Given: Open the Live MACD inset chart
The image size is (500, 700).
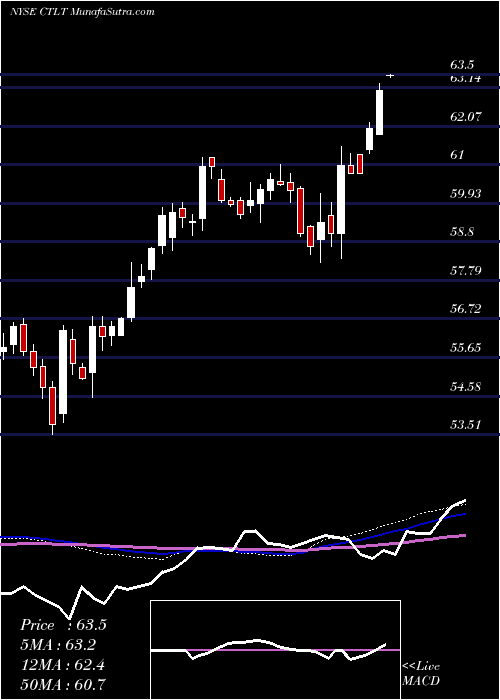Looking at the screenshot, I should pos(275,650).
